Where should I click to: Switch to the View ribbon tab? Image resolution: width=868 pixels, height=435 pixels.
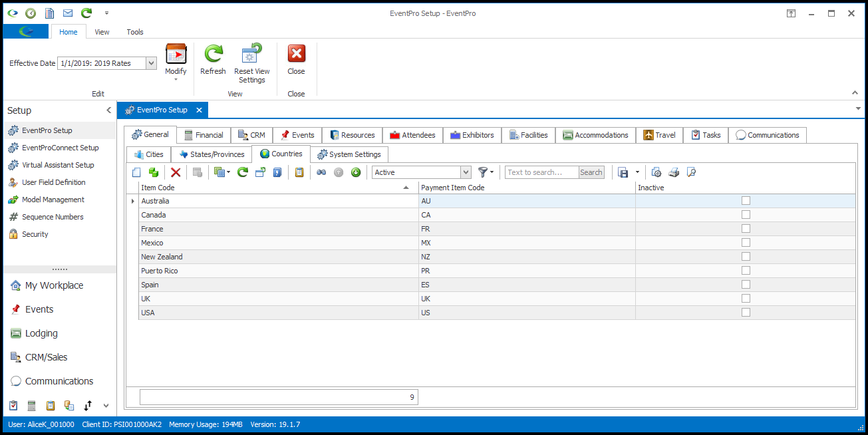click(102, 32)
